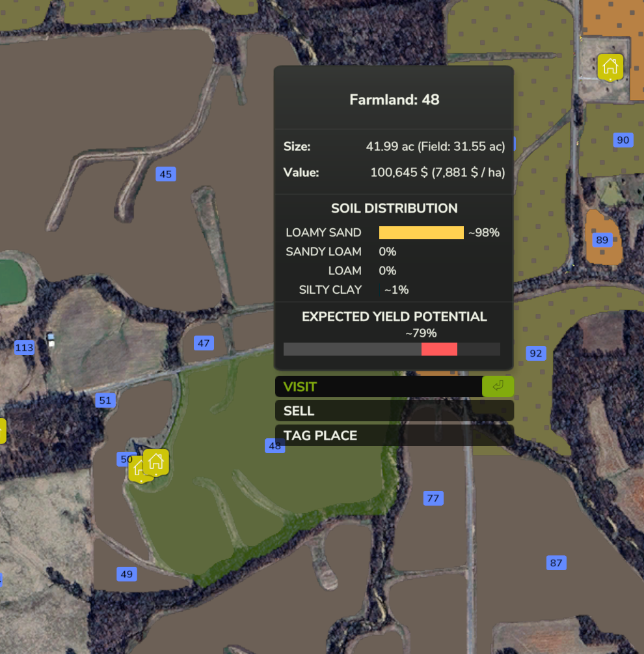644x654 pixels.
Task: Click the yellow Loamy Sand distribution bar
Action: (421, 233)
